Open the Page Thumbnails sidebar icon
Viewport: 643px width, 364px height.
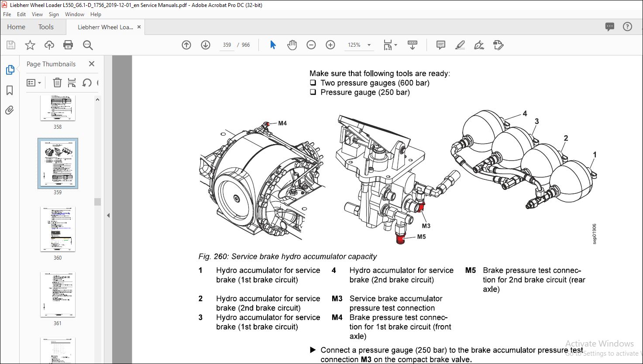10,70
